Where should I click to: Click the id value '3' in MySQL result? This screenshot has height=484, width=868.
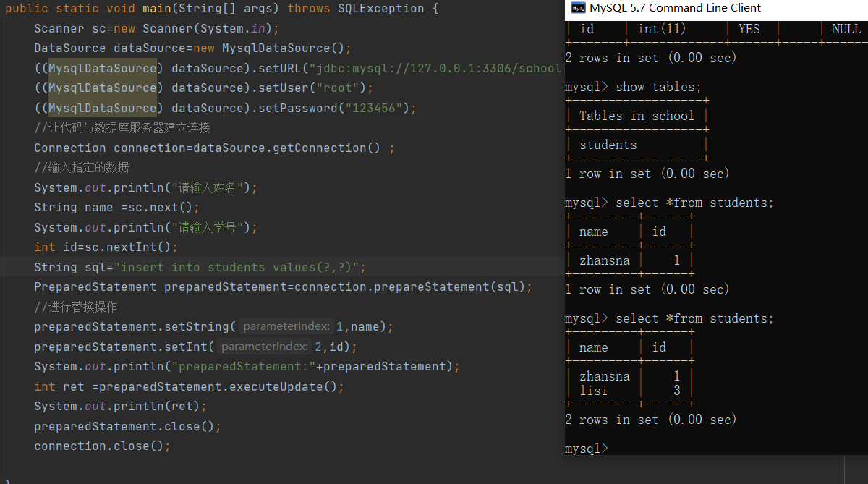pos(677,391)
